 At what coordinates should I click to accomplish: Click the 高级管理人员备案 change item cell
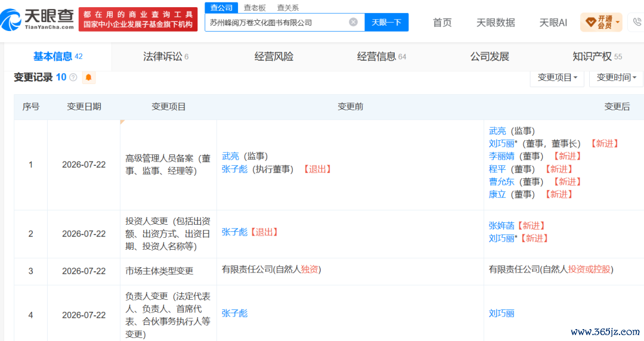coord(168,165)
